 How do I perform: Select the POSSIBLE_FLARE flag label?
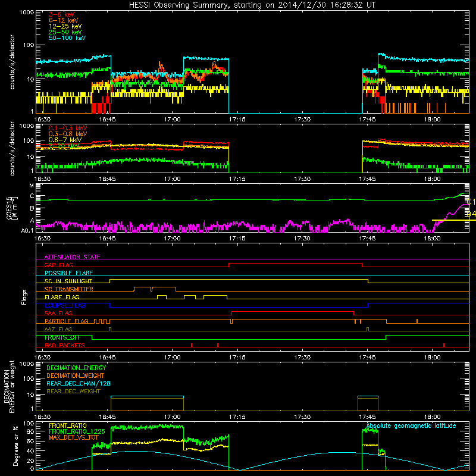(68, 273)
